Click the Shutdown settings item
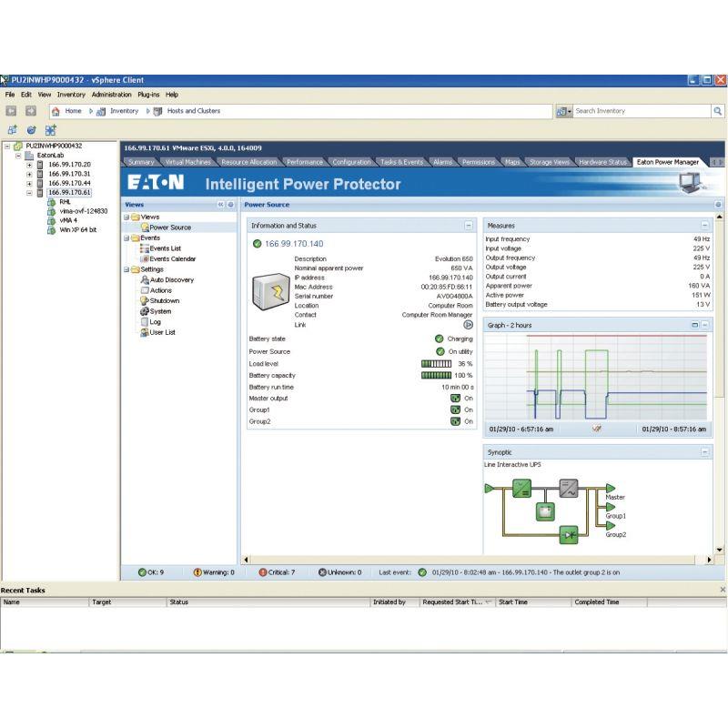This screenshot has height=728, width=728. tap(164, 300)
